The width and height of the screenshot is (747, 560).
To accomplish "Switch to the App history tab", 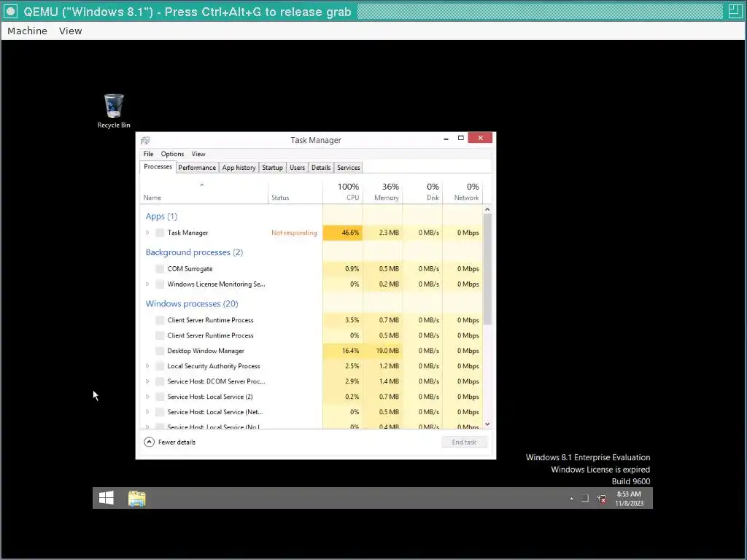I will 239,168.
